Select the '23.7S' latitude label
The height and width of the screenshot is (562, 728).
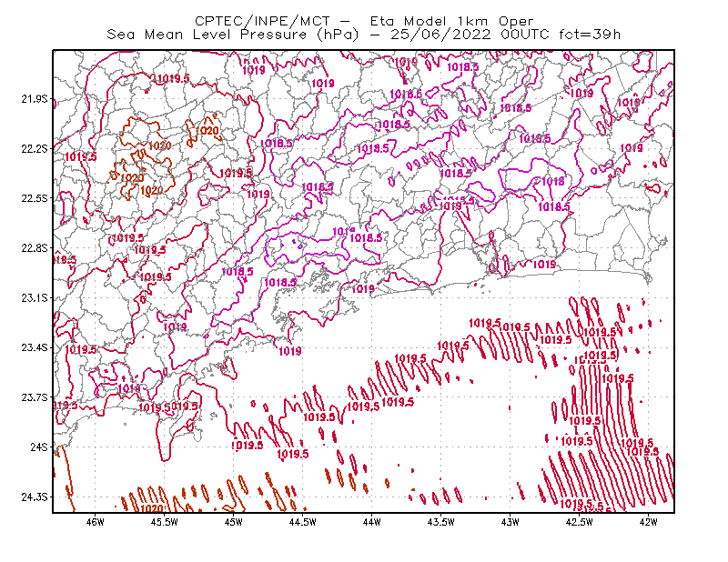click(35, 397)
